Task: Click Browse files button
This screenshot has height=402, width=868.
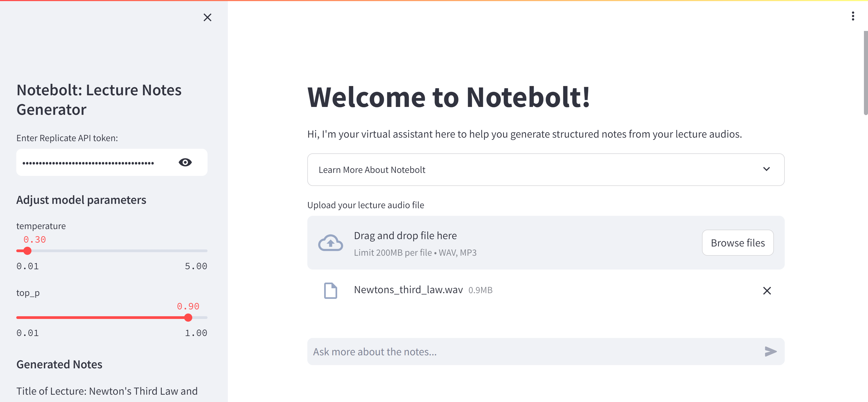Action: 737,242
